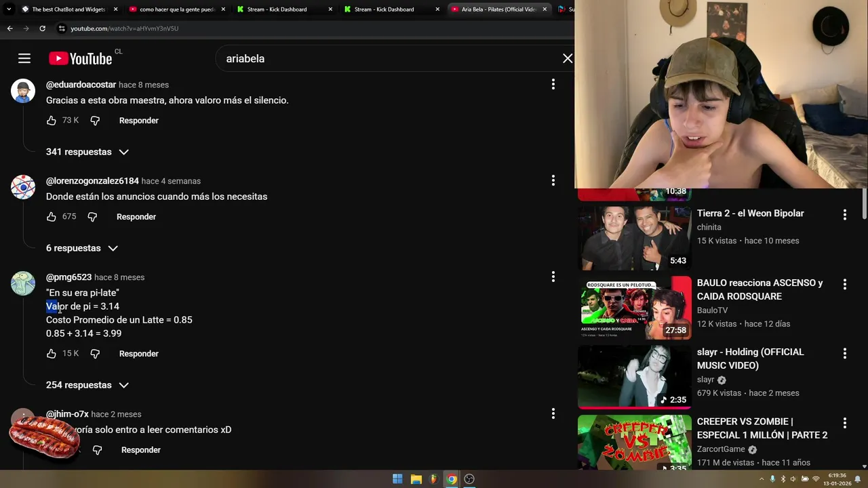Image resolution: width=868 pixels, height=488 pixels.
Task: Click the taskbar clock showing 6:19:36
Action: [x=837, y=479]
